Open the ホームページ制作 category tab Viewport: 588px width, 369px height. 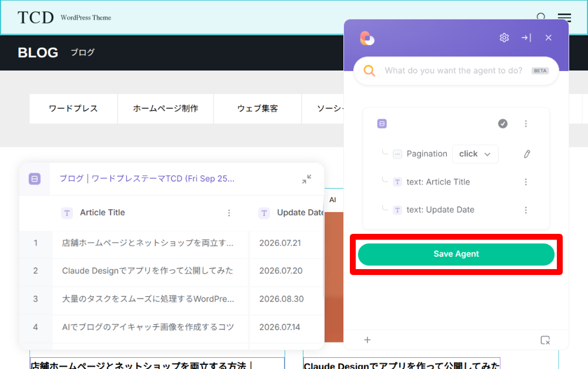[166, 109]
